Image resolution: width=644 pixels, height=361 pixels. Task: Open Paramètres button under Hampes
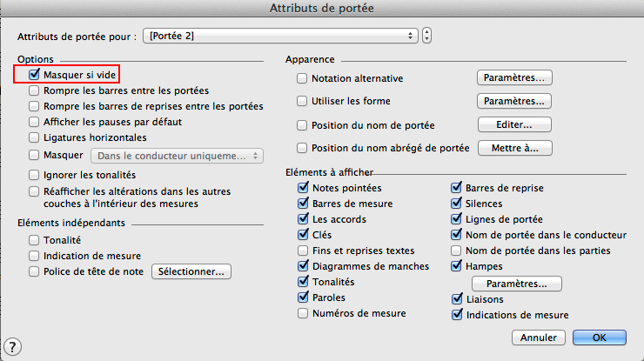517,284
